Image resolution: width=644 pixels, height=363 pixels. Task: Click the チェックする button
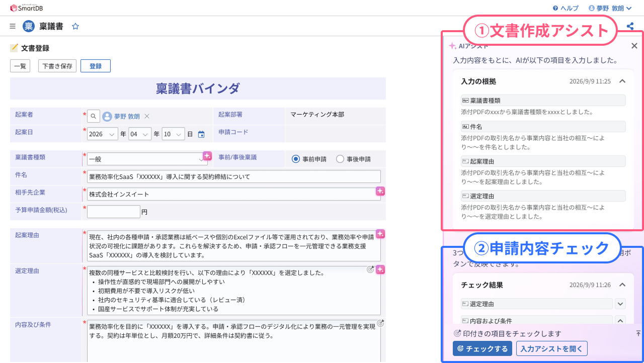coord(482,348)
